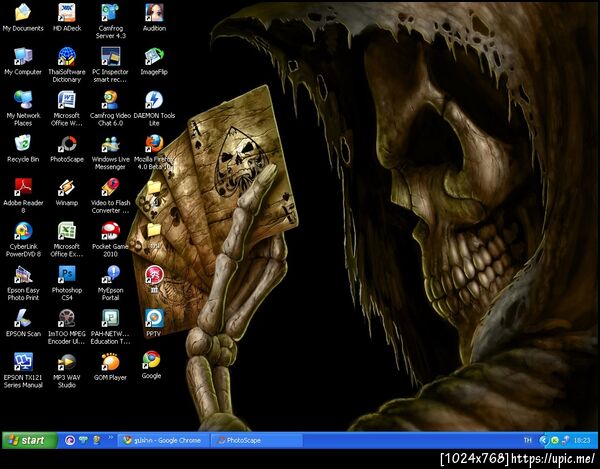Select the ImageFlip desktop icon
600x469 pixels.
[154, 61]
